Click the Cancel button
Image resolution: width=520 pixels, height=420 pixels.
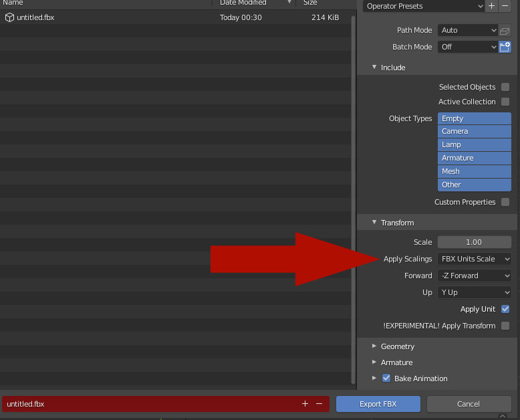[469, 404]
